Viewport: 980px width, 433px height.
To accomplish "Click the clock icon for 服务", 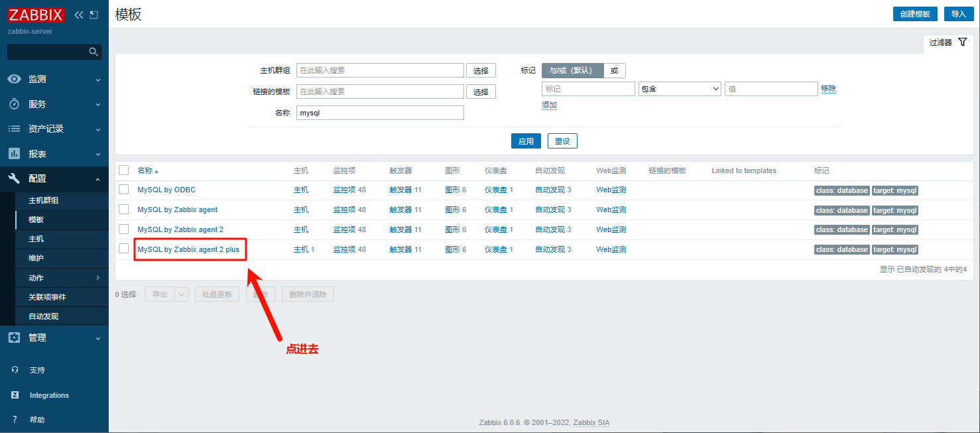I will click(14, 104).
